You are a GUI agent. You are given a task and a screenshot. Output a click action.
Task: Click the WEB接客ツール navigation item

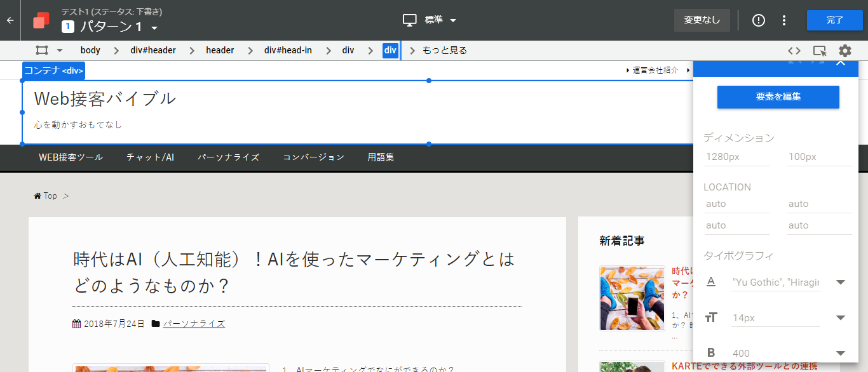point(71,157)
